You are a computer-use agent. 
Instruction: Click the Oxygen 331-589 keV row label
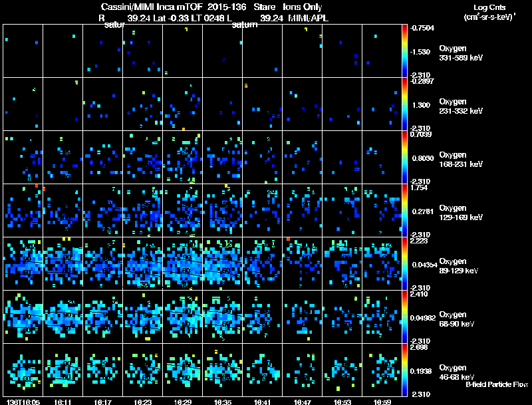(x=461, y=53)
